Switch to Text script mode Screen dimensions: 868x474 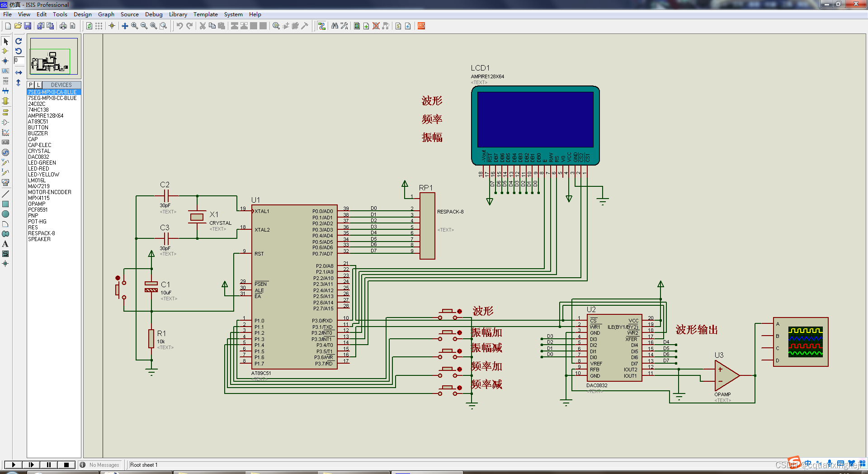tap(5, 81)
